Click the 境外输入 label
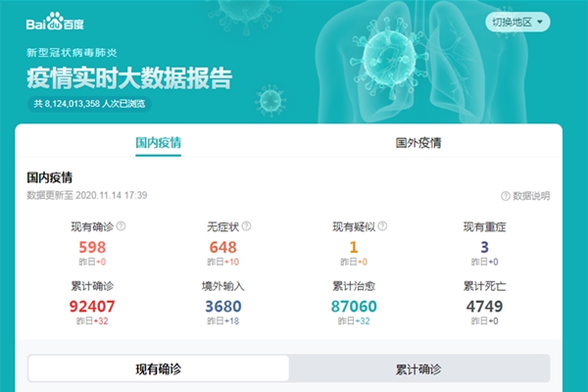 point(222,286)
